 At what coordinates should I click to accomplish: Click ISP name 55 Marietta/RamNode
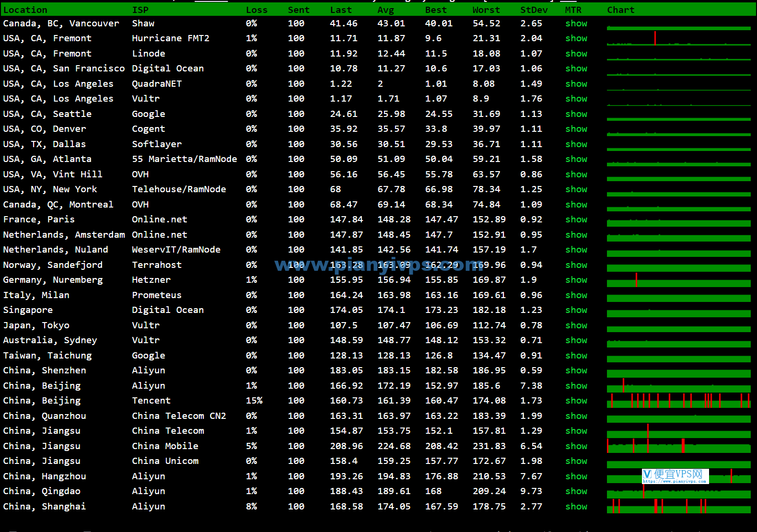[x=185, y=159]
